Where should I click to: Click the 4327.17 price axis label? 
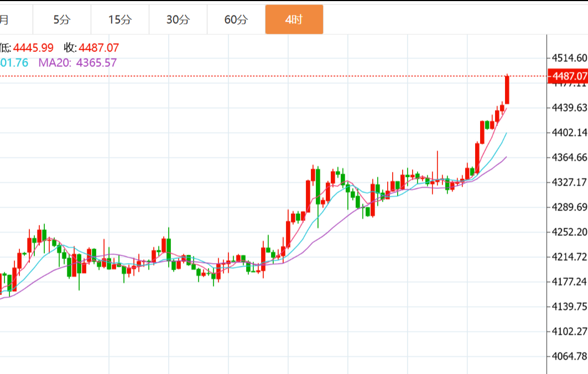(x=569, y=182)
